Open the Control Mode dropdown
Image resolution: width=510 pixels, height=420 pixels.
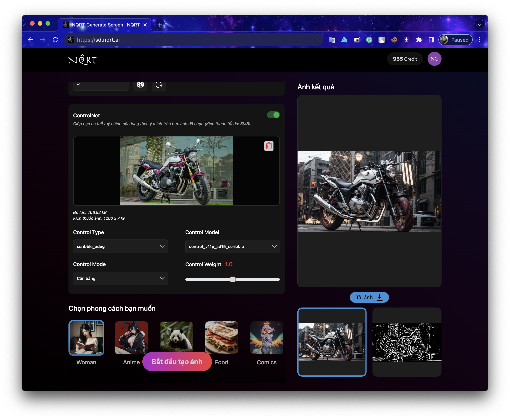[120, 278]
